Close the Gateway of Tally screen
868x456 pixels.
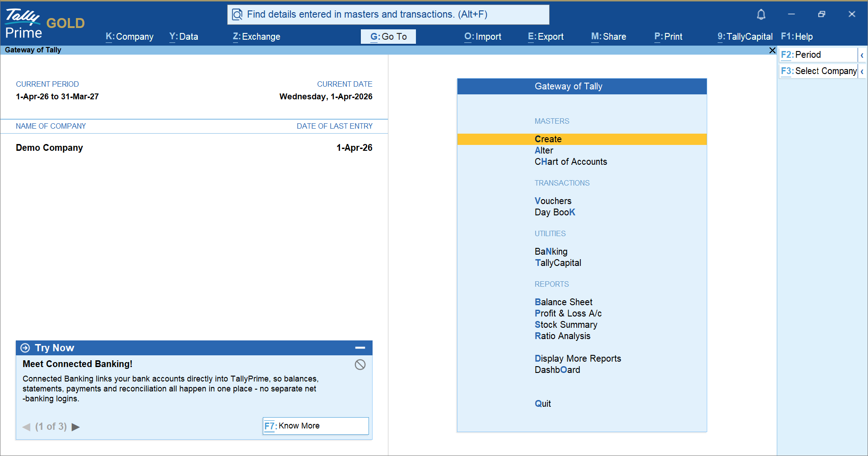772,50
